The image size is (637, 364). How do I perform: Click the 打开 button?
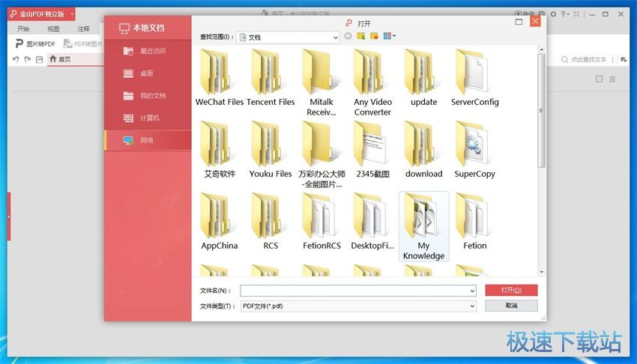(511, 290)
